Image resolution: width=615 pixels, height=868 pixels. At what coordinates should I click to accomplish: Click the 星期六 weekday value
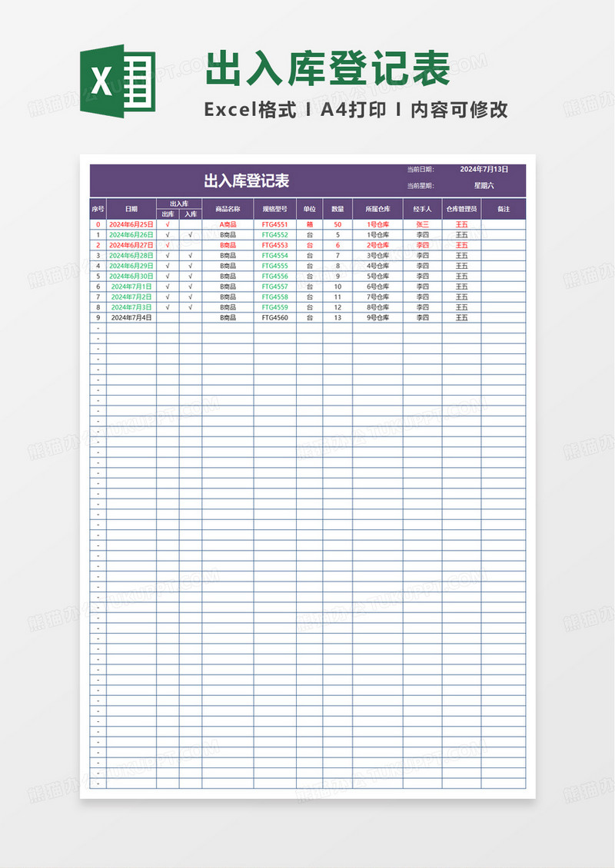pyautogui.click(x=484, y=186)
